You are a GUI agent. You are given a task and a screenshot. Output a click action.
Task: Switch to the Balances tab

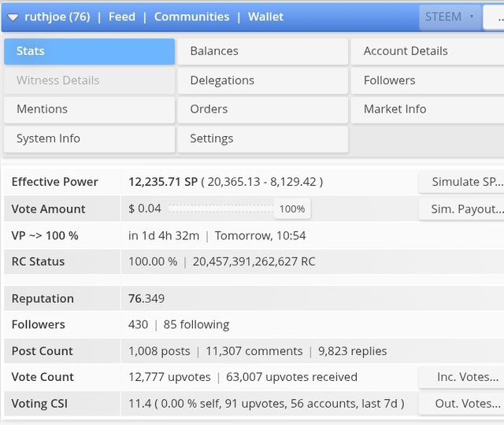(262, 51)
